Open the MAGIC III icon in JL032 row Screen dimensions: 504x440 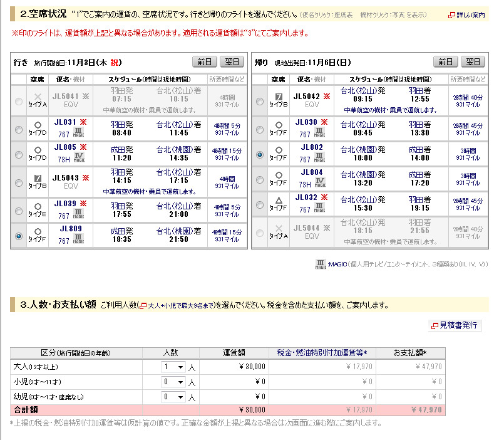tap(319, 207)
